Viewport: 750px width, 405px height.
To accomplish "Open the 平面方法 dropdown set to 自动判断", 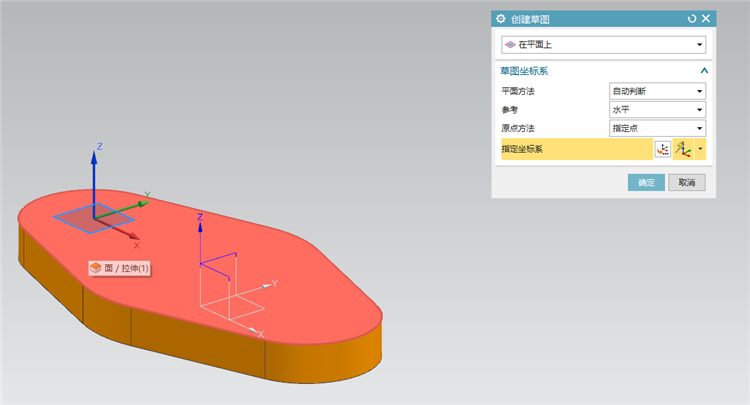I will tap(657, 91).
